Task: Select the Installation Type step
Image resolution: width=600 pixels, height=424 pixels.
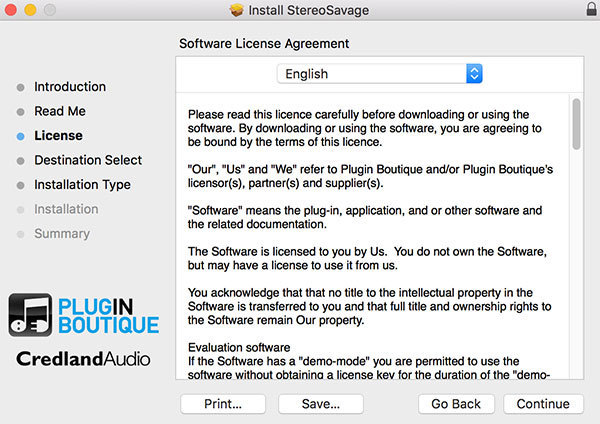Action: pos(82,185)
